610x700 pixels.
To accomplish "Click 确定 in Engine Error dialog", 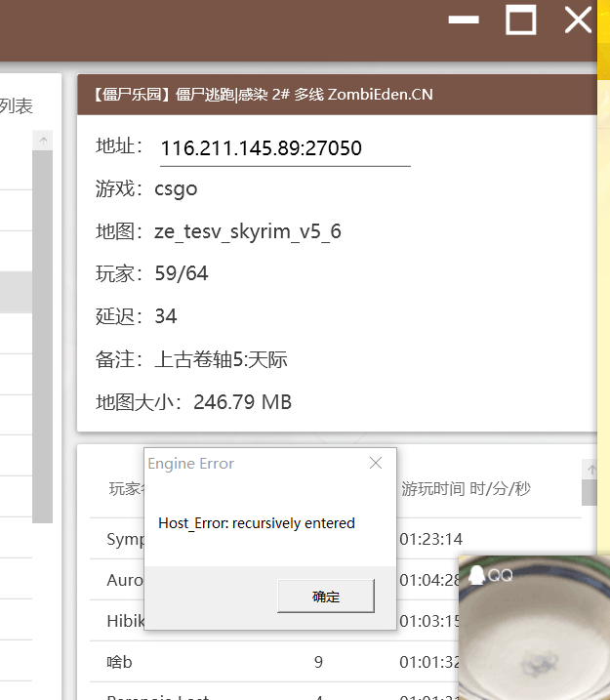I will pyautogui.click(x=326, y=596).
